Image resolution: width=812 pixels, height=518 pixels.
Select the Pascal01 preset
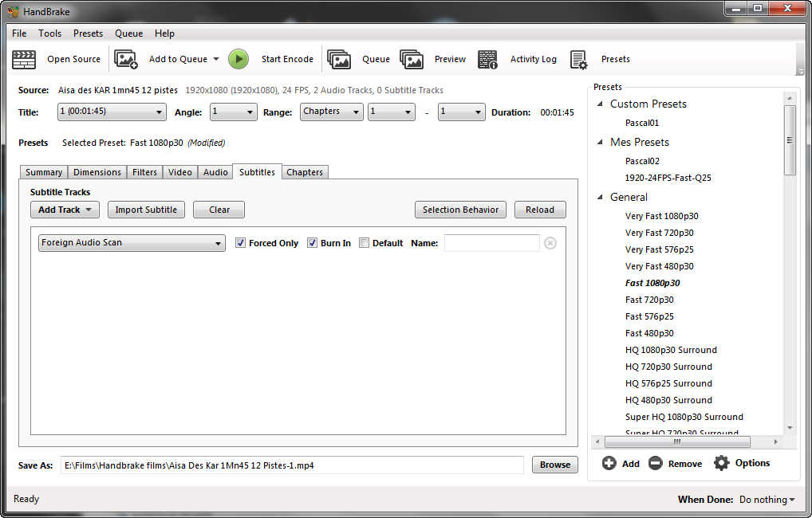coord(641,123)
